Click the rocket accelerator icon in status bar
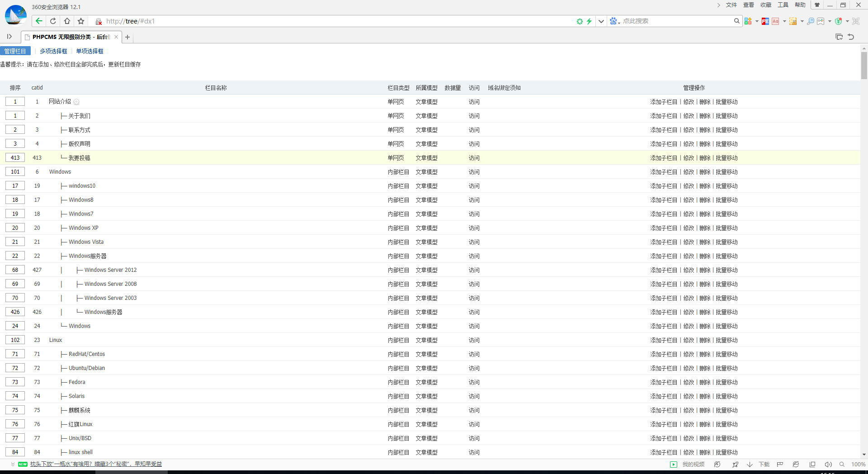868x474 pixels. (736, 465)
